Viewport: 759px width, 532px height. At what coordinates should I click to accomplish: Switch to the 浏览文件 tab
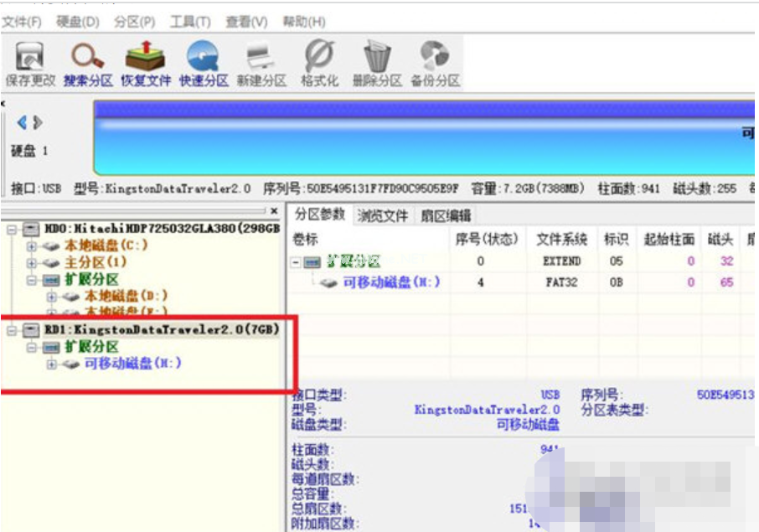click(x=383, y=215)
